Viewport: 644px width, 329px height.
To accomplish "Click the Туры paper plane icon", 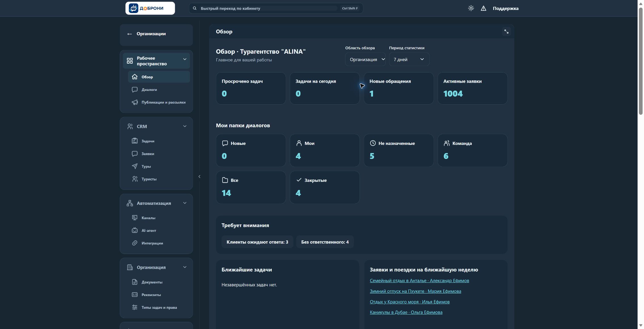I will point(135,166).
